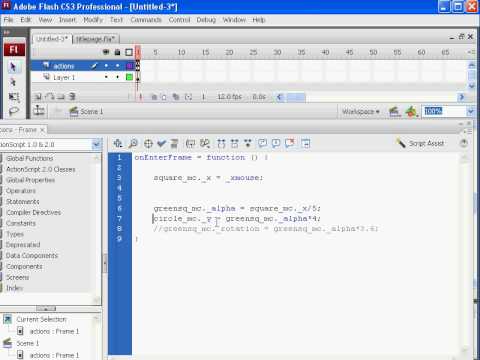The image size is (480, 360).
Task: Click Remove Comment icon
Action: click(290, 143)
